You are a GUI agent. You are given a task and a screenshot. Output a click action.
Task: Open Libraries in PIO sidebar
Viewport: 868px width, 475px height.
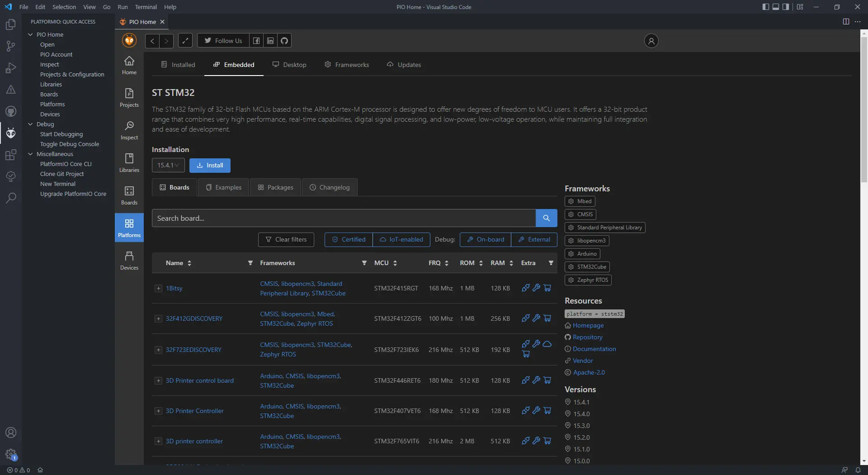[x=129, y=163]
